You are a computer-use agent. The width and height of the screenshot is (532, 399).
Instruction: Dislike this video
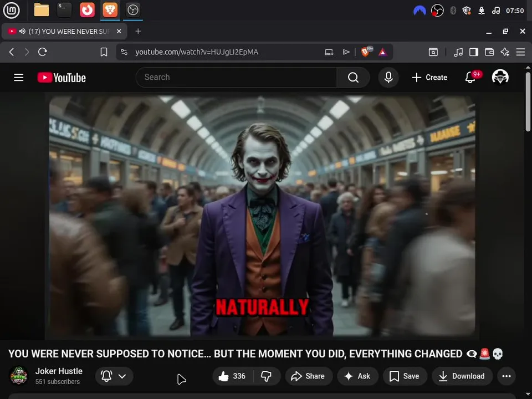[x=267, y=376]
